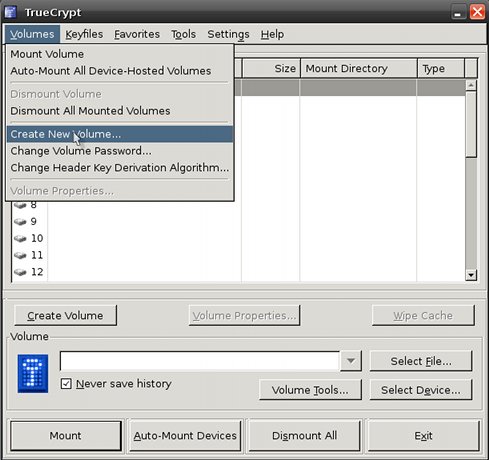Click the Mount Directory column header
Screen dimensions: 489x460
tap(359, 68)
